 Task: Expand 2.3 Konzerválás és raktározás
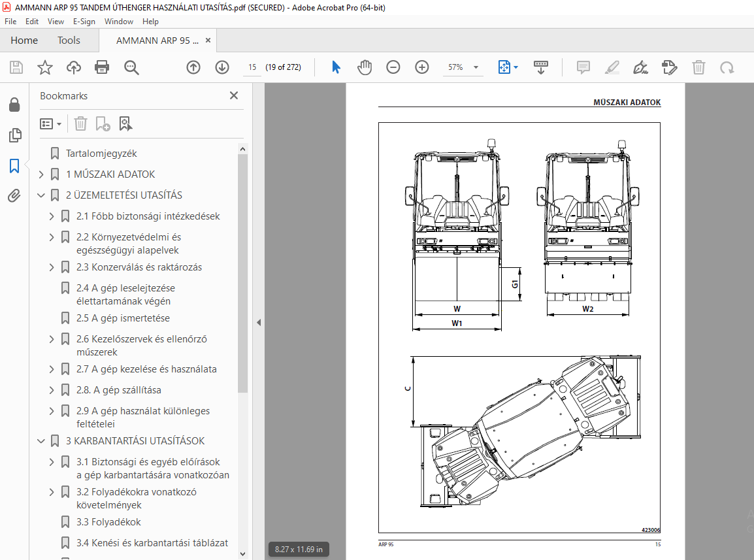52,267
